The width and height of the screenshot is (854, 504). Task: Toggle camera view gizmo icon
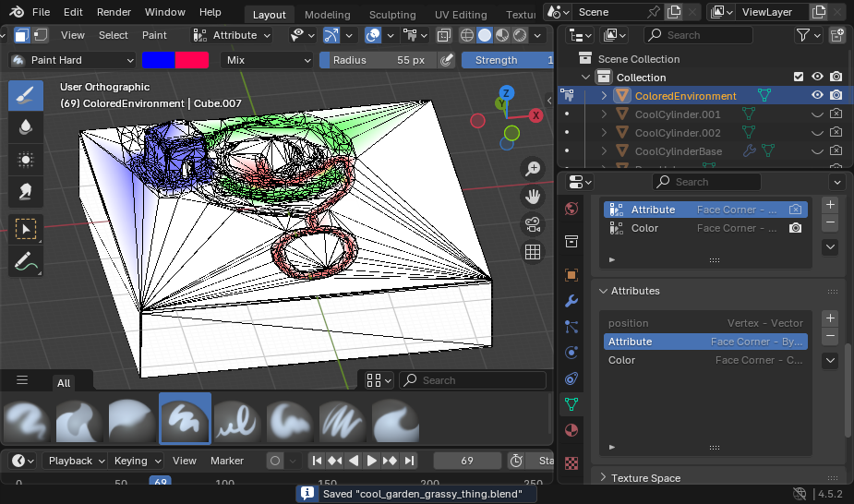(533, 224)
